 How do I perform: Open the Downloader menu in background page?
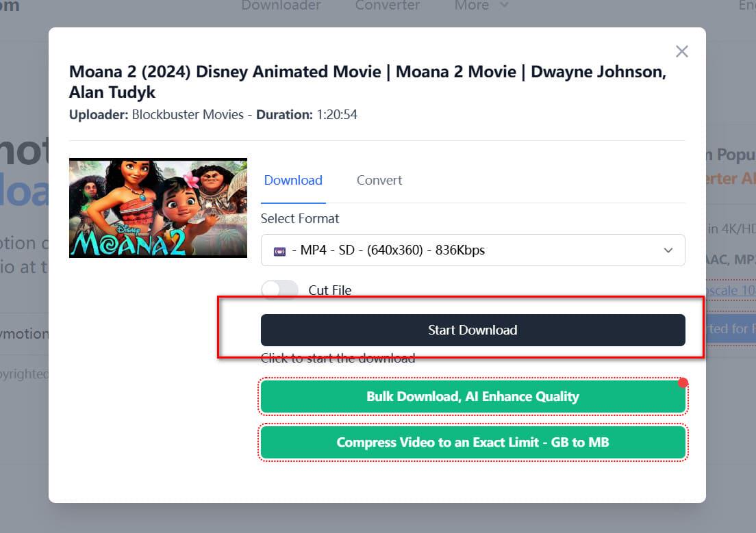[281, 5]
